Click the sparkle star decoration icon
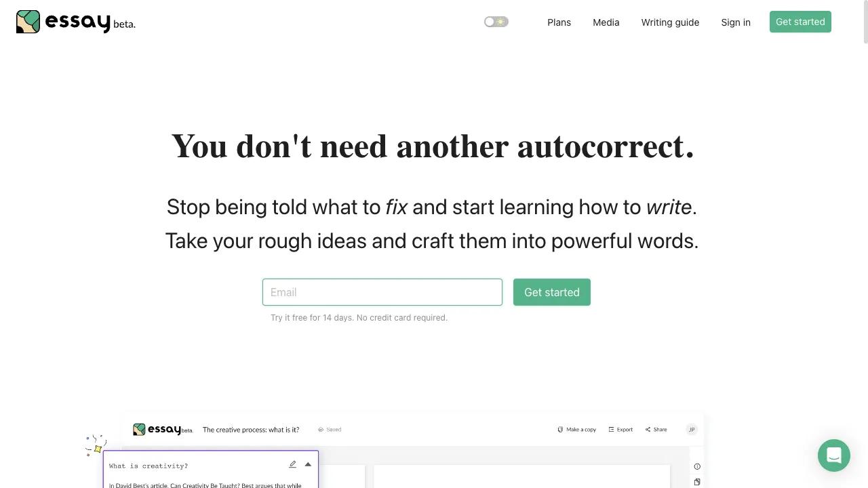 [x=96, y=446]
